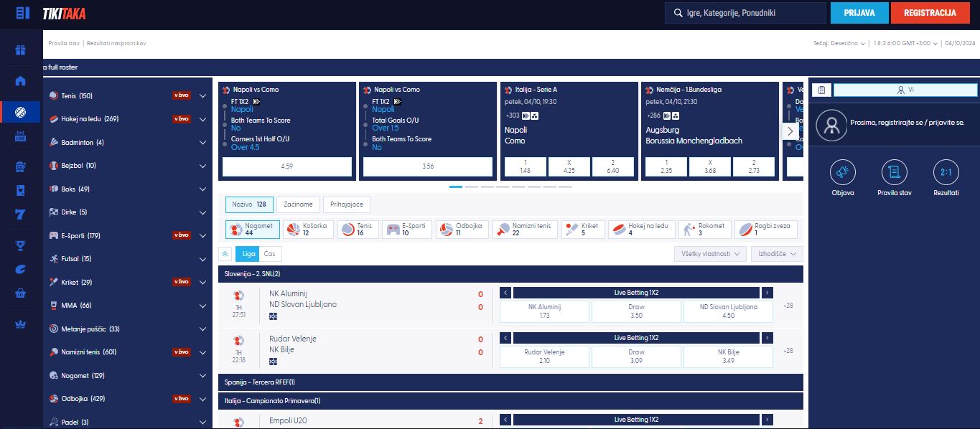Collapse the Slovenija - 2. SNL(2) league header
Viewport: 980px width, 429px height.
point(510,274)
